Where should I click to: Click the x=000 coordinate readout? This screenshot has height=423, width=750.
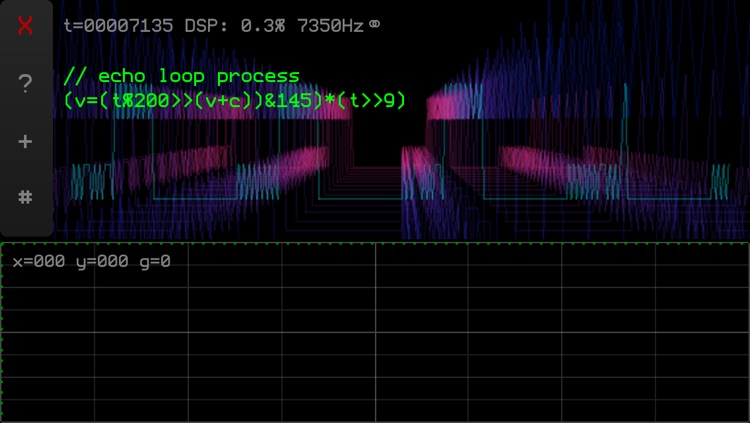click(x=39, y=261)
